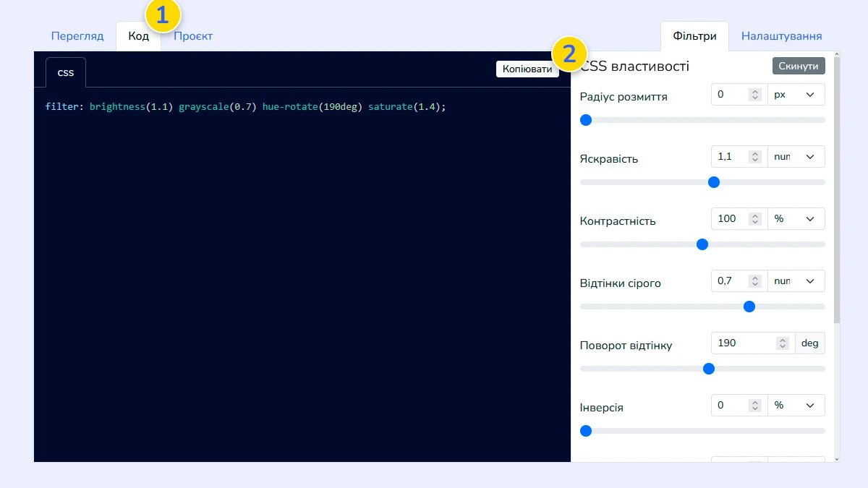
Task: Expand the Радіус розмиття px unit dropdown
Action: pos(796,95)
